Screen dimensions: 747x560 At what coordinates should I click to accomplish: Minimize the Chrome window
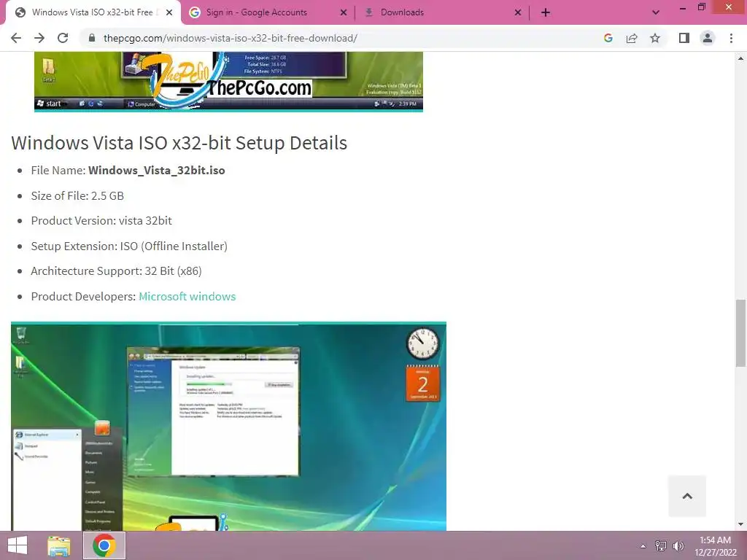tap(682, 7)
